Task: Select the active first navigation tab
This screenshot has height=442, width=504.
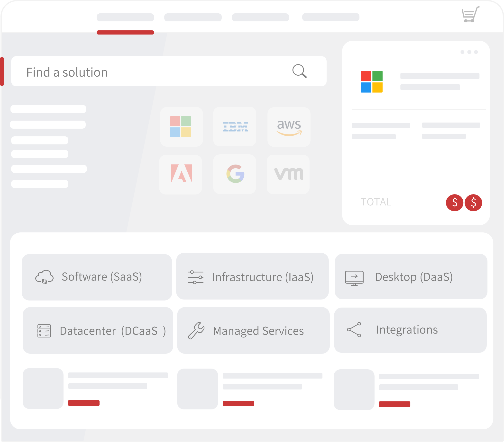Action: pyautogui.click(x=125, y=18)
